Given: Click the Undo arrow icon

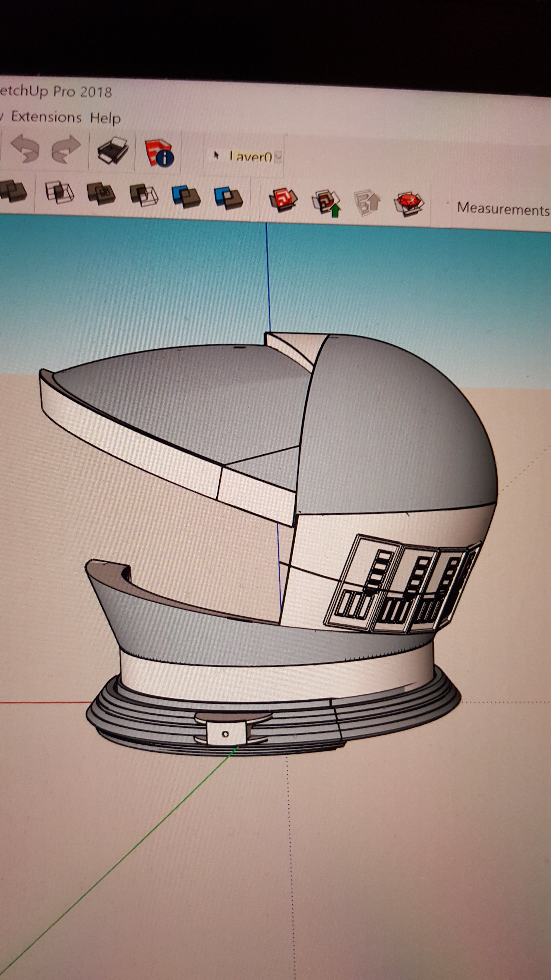Looking at the screenshot, I should click(x=25, y=148).
